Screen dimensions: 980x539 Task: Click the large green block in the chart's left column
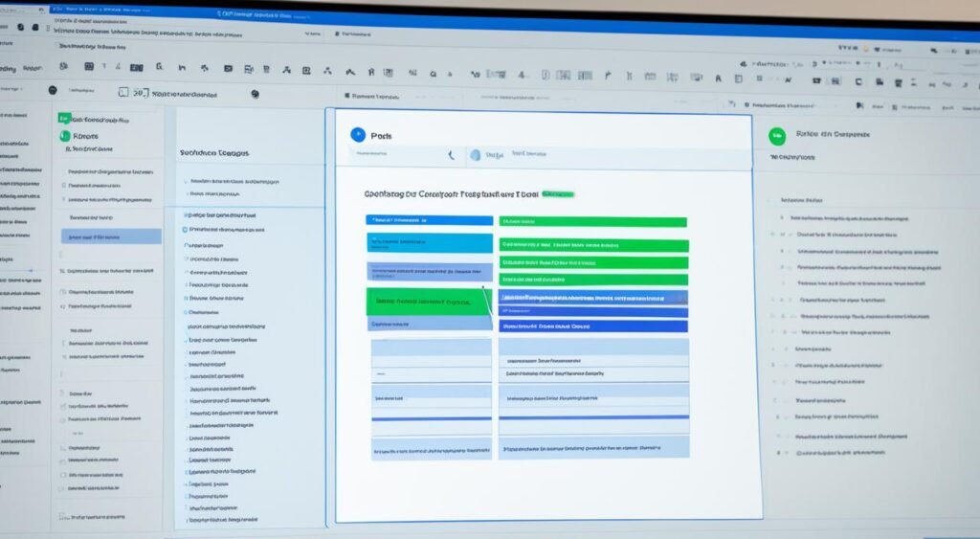(429, 302)
